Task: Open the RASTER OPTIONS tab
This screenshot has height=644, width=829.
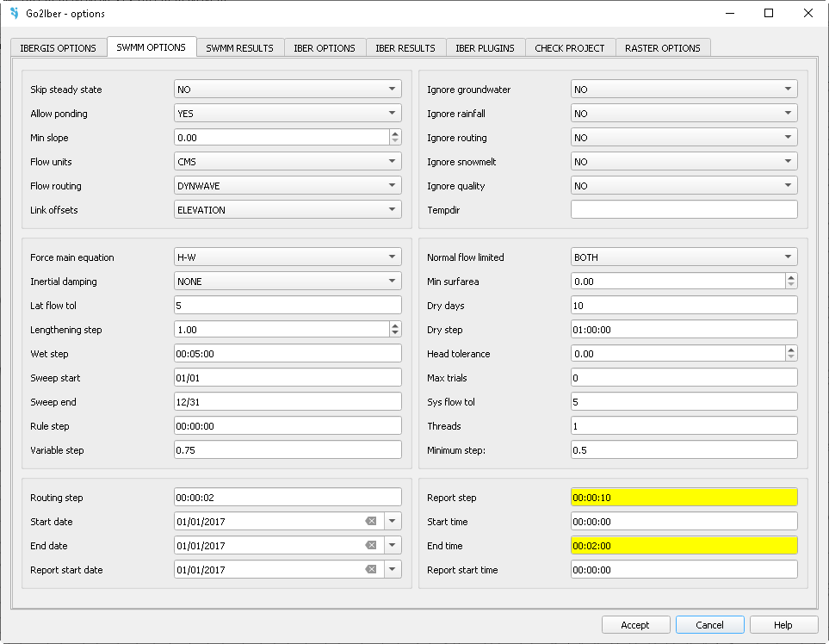Action: 663,48
